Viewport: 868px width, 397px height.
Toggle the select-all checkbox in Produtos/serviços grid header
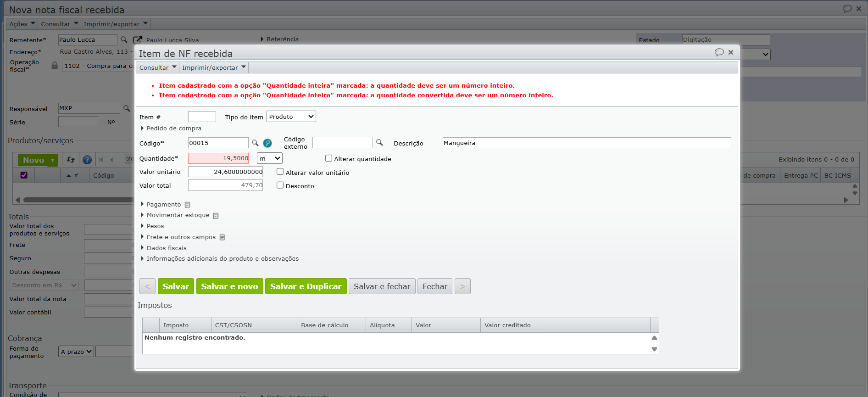(x=24, y=175)
